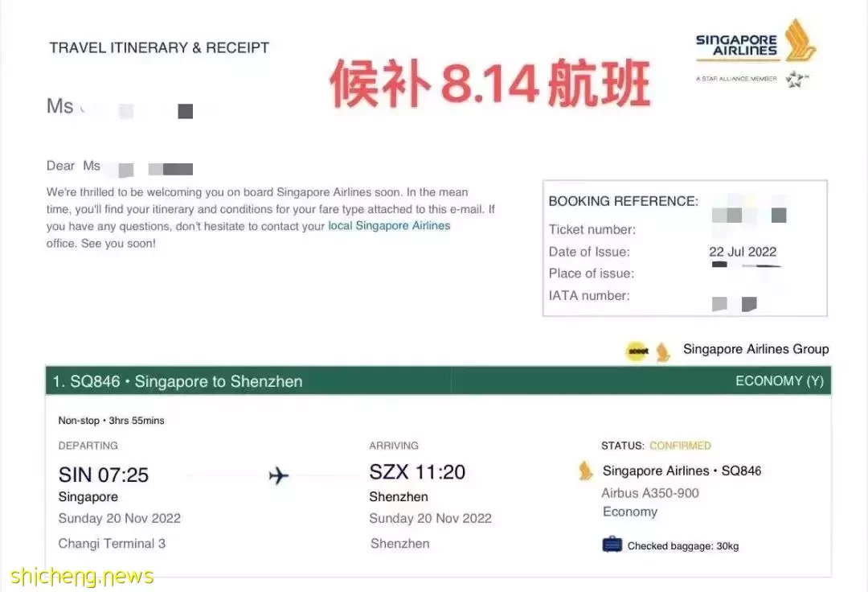Click the ECONOMY (Y) class label
The width and height of the screenshot is (868, 592).
coord(779,381)
